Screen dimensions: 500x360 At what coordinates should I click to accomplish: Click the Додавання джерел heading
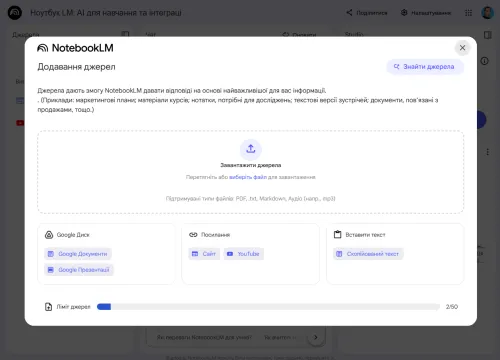click(x=76, y=67)
